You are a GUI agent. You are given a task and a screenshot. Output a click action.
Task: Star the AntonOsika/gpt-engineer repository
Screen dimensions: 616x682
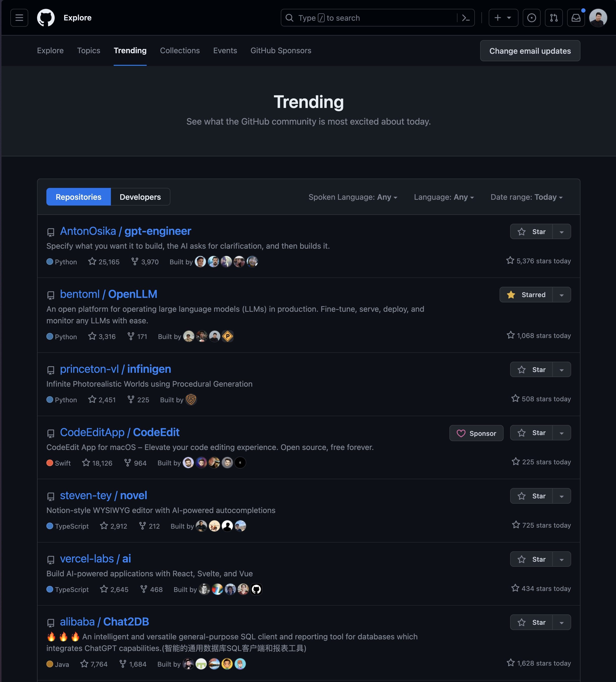531,232
